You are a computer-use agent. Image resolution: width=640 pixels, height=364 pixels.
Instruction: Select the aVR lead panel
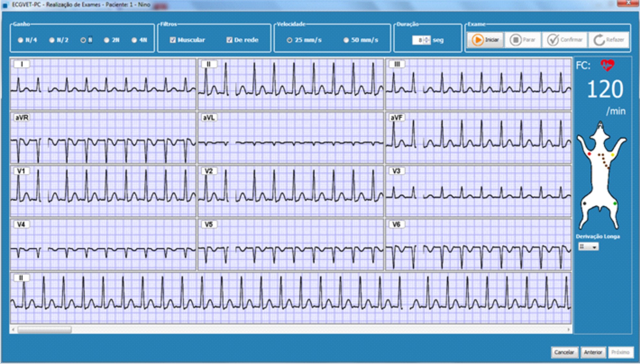(x=103, y=138)
